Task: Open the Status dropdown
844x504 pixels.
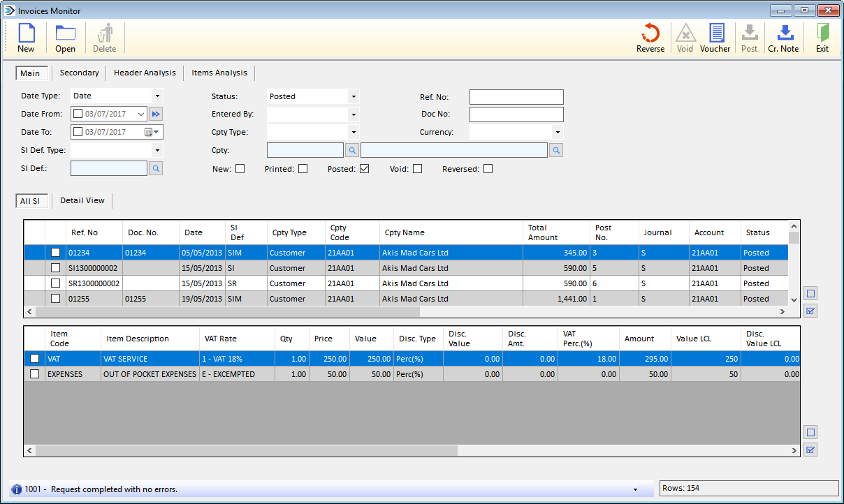Action: click(x=354, y=96)
